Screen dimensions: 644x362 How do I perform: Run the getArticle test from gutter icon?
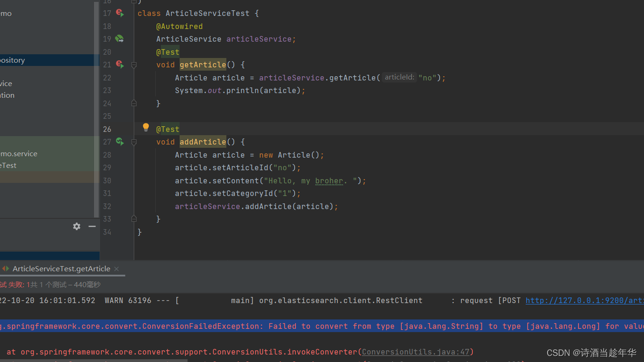120,65
